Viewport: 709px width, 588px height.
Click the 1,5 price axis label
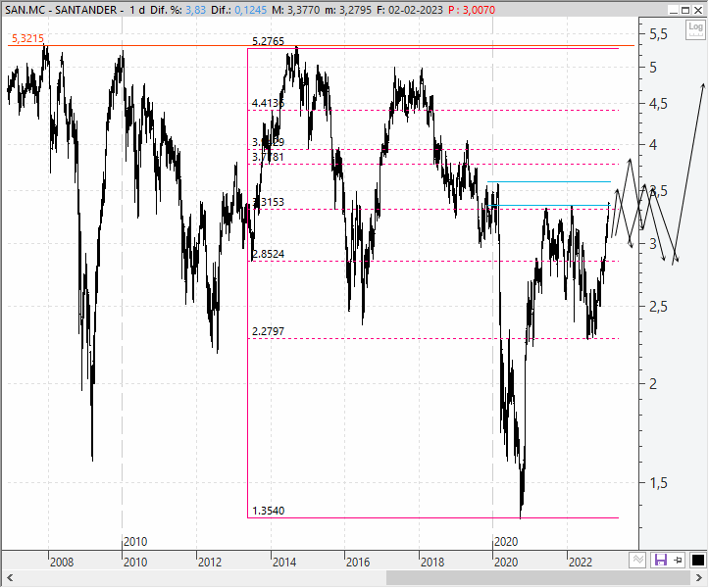(658, 483)
